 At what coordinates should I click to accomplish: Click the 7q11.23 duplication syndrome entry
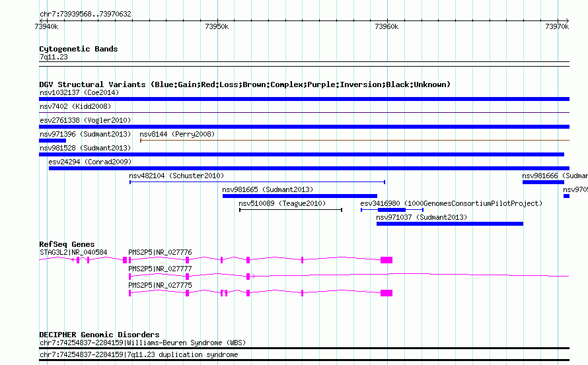click(x=139, y=355)
